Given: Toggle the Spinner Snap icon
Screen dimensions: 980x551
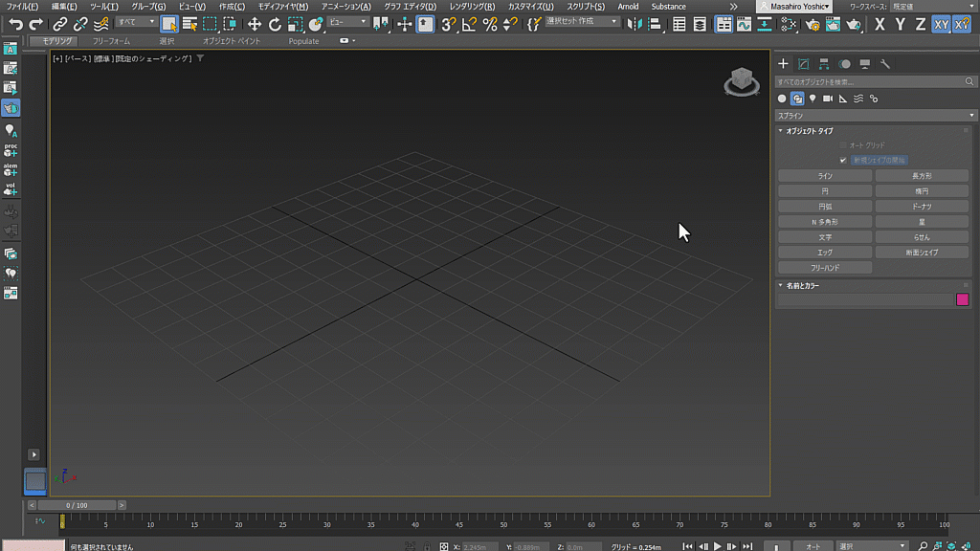Looking at the screenshot, I should click(510, 24).
